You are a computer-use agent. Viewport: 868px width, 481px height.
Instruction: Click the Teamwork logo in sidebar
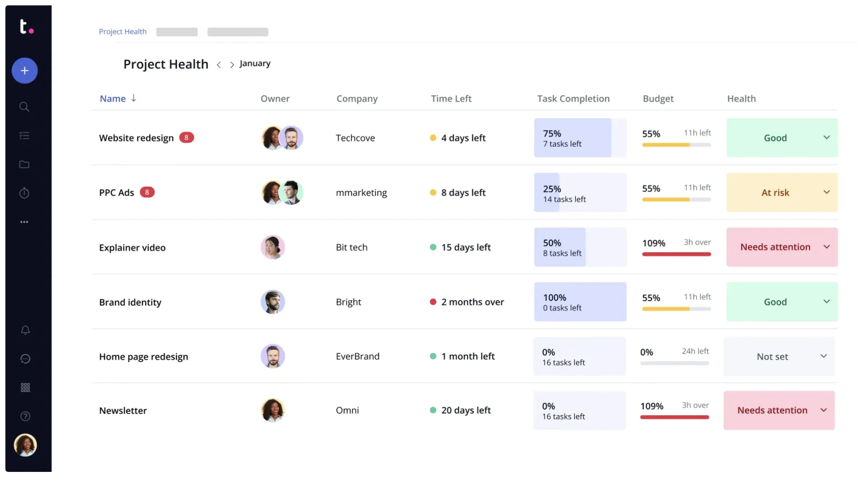click(26, 26)
